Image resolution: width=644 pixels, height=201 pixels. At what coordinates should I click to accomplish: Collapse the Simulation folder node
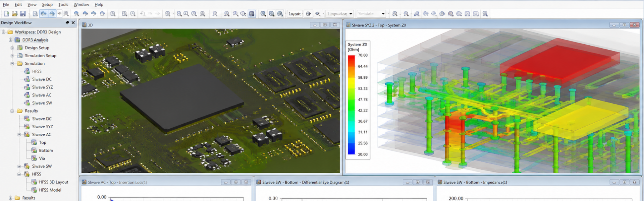[x=12, y=63]
